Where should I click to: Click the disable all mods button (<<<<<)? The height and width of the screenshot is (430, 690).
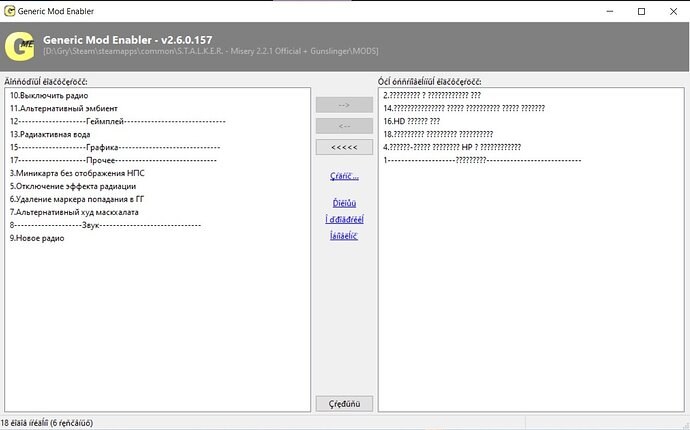coord(344,147)
